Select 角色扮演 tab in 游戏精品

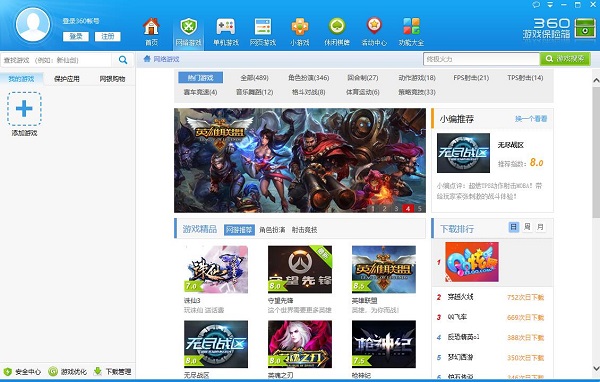272,230
